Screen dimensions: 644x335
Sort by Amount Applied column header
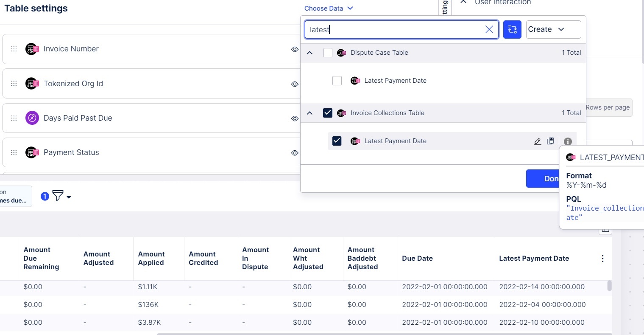pos(151,259)
